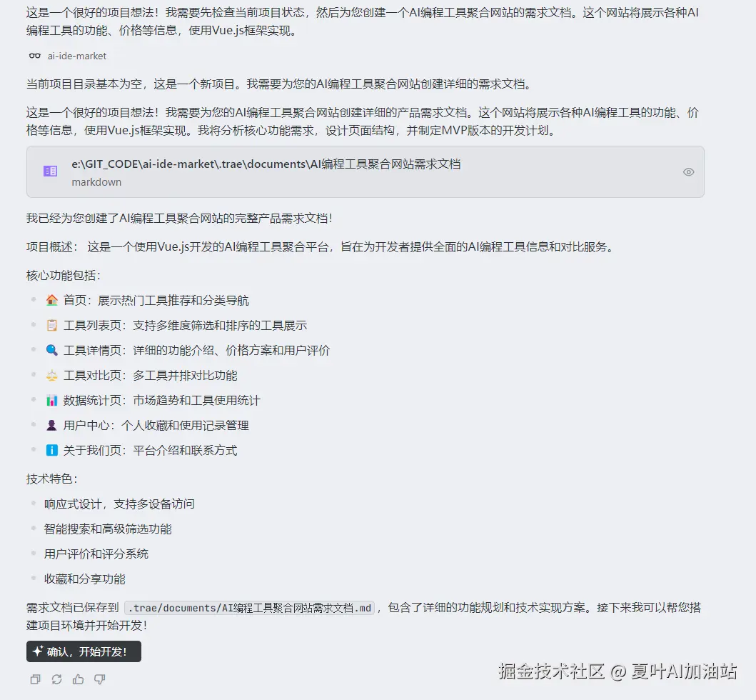The height and width of the screenshot is (700, 756).
Task: Click the magnifier emoji beside 工具详情页
Action: click(x=51, y=350)
